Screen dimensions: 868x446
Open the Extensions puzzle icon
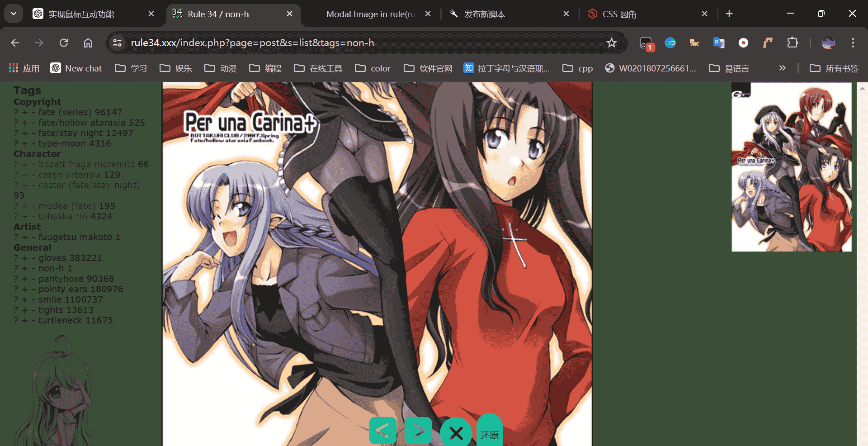(x=792, y=43)
